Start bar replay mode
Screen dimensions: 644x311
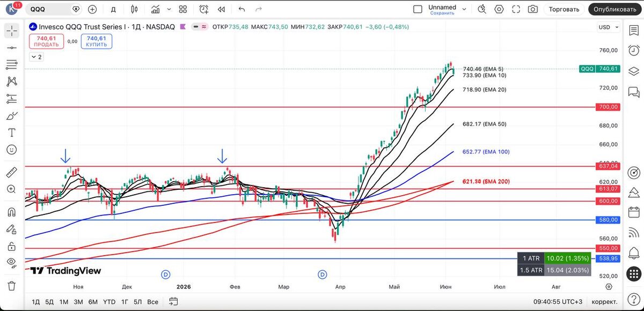[x=221, y=9]
